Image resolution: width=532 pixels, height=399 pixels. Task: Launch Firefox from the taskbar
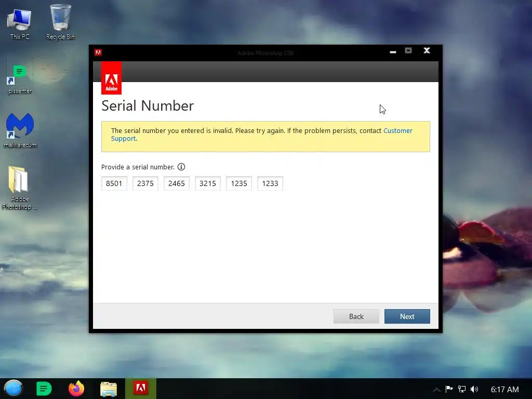click(x=76, y=389)
